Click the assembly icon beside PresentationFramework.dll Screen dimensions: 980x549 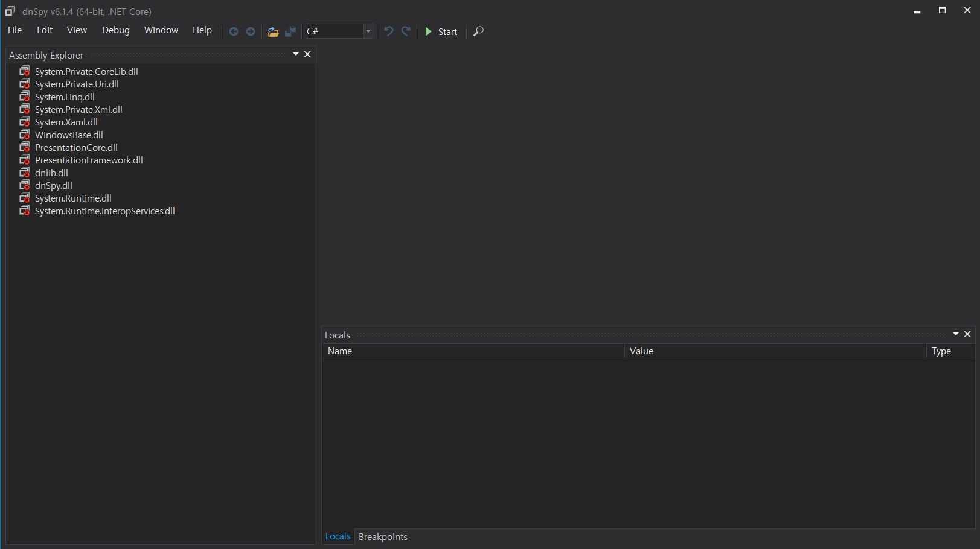click(25, 160)
